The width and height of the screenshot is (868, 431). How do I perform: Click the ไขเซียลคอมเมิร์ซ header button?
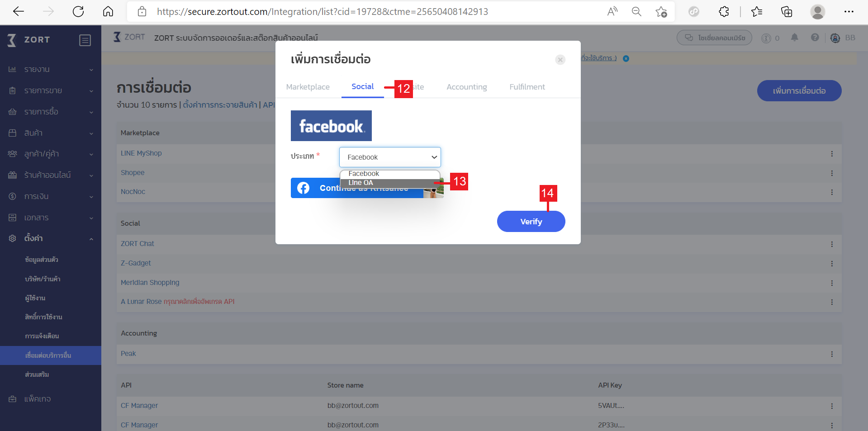(x=714, y=38)
